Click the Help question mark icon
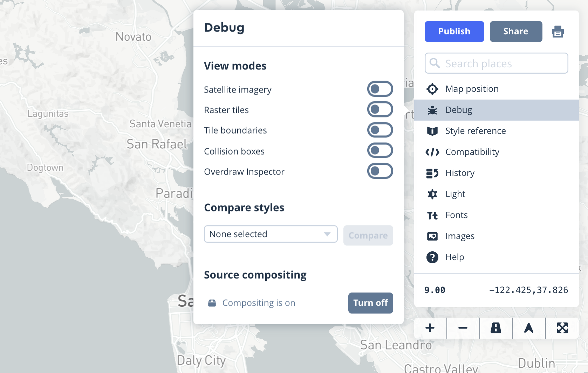The height and width of the screenshot is (373, 588). 432,257
